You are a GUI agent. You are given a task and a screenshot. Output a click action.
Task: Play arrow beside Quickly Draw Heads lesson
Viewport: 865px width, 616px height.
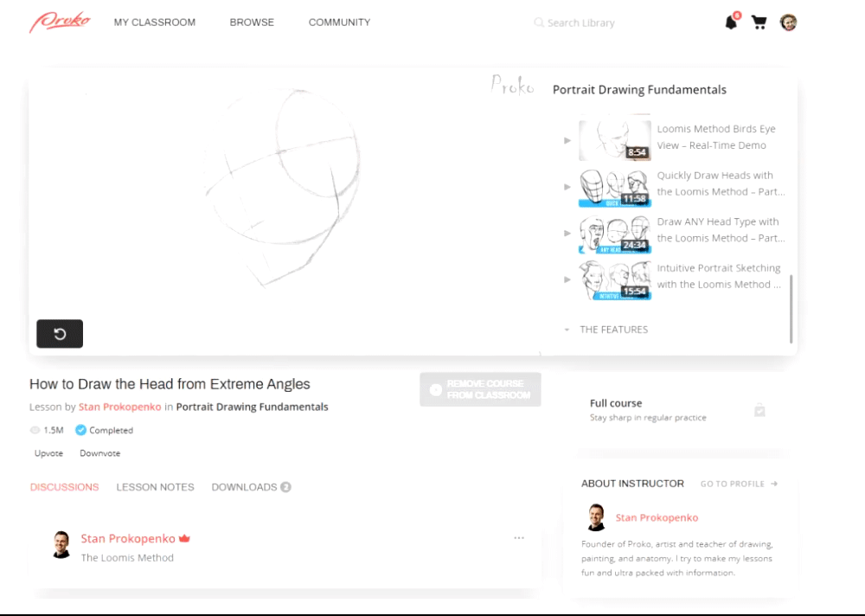pyautogui.click(x=567, y=187)
